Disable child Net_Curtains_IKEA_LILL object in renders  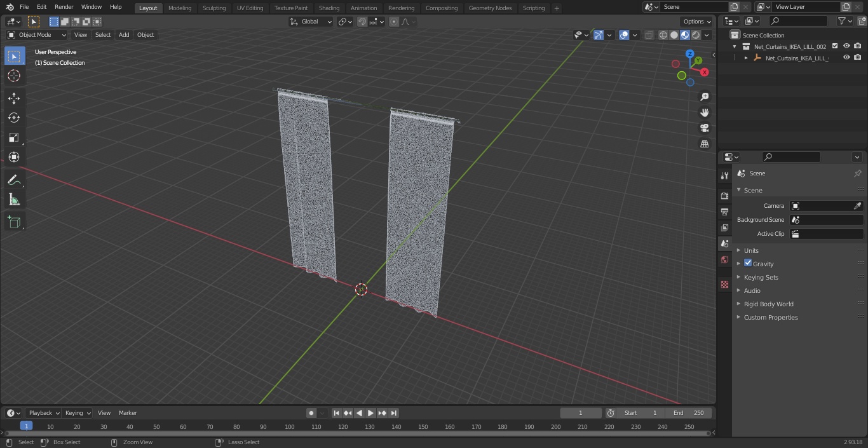[858, 58]
